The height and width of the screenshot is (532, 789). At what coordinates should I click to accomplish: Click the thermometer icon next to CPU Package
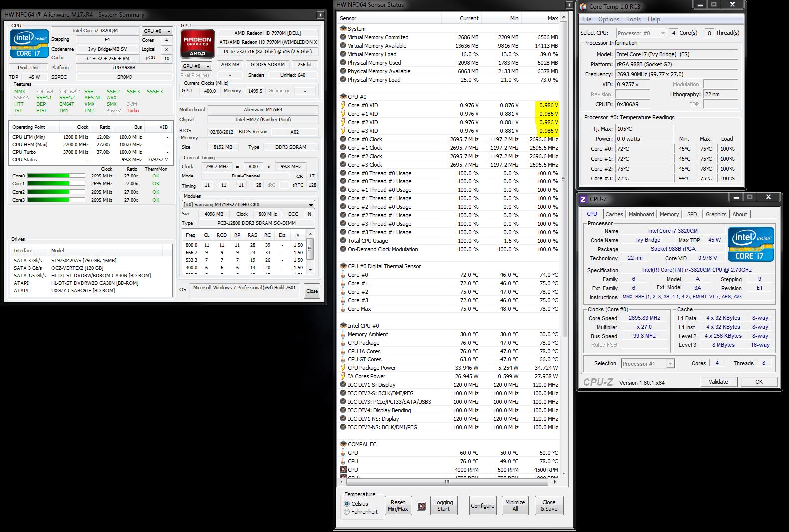point(343,343)
